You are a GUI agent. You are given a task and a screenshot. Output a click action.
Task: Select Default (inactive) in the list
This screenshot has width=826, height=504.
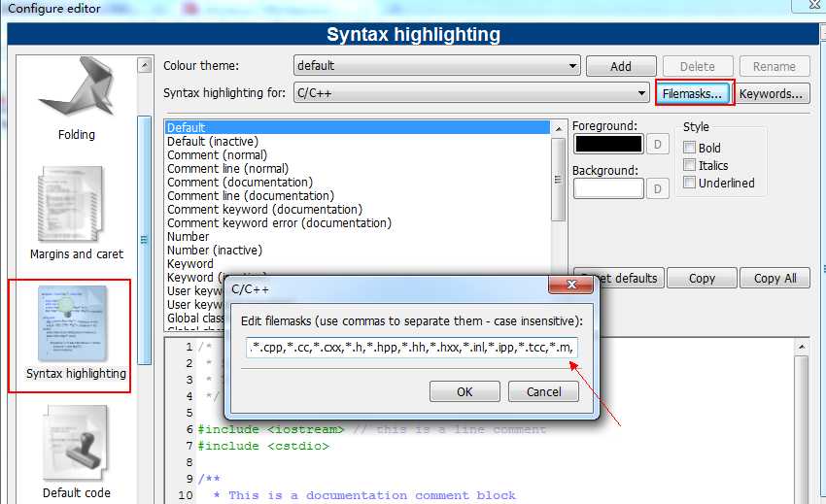pyautogui.click(x=358, y=141)
